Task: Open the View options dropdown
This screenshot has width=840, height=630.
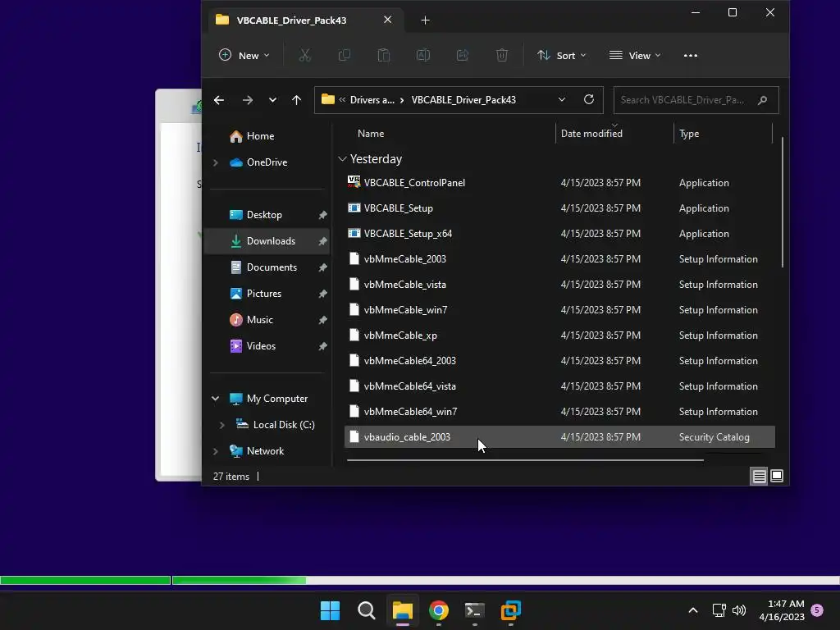Action: (x=636, y=55)
